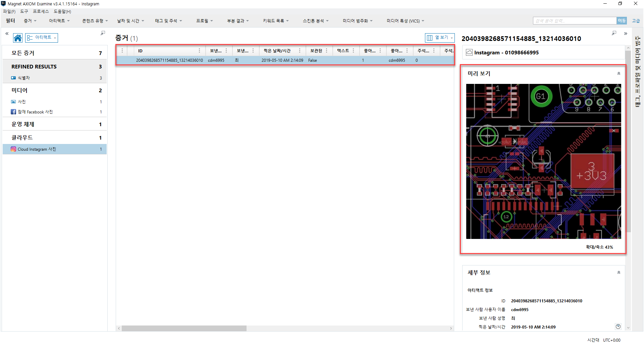Open the 찍은 날짜/시간 column options handle
644x349 pixels.
[x=300, y=51]
